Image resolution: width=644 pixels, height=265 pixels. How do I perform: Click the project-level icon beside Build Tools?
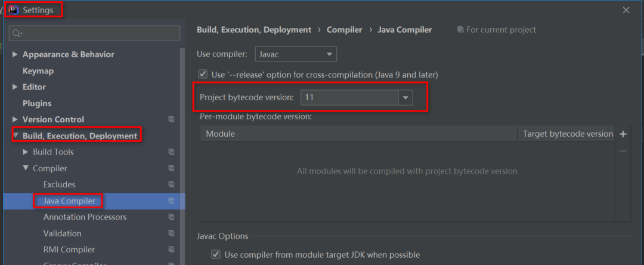[171, 152]
